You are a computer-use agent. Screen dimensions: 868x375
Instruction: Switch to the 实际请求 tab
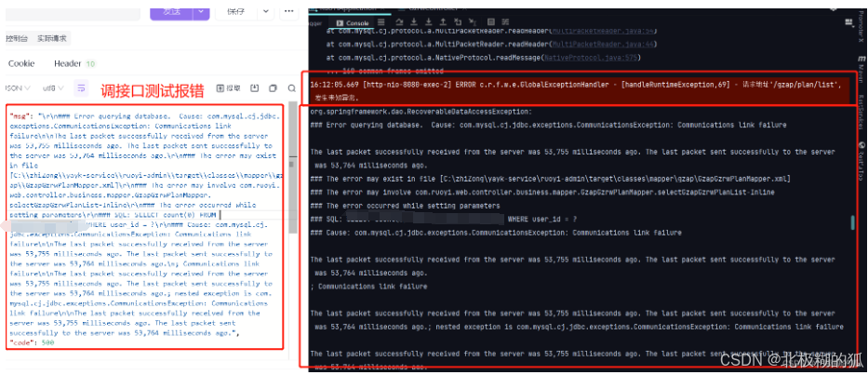(x=52, y=39)
